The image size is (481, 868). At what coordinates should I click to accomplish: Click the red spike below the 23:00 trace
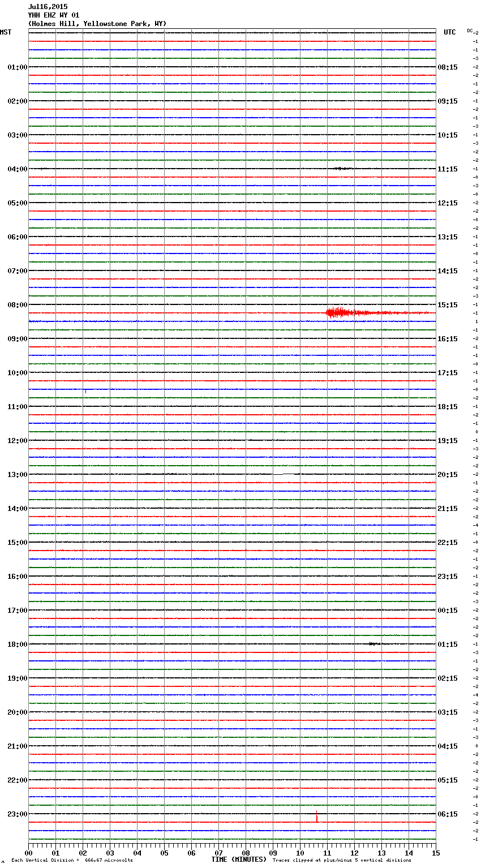pos(317,817)
